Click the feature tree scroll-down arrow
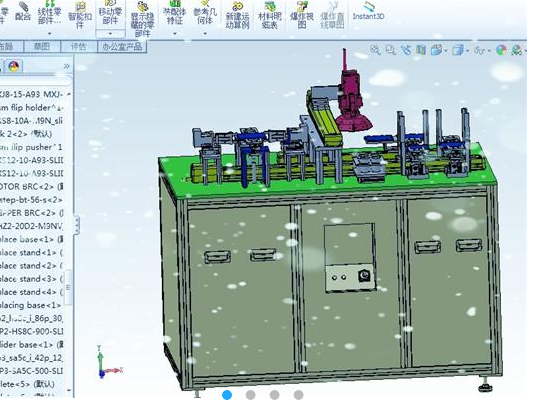Screen dimensions: 539x402 [x=69, y=390]
